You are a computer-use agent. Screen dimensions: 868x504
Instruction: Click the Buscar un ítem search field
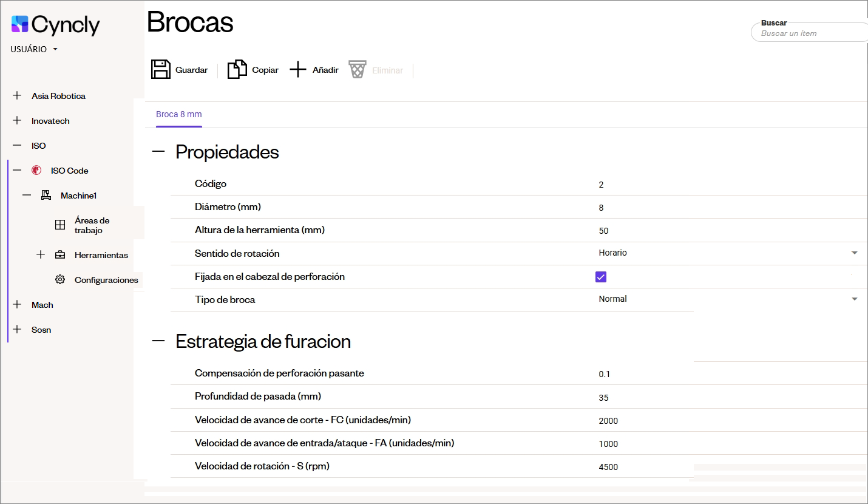point(810,33)
